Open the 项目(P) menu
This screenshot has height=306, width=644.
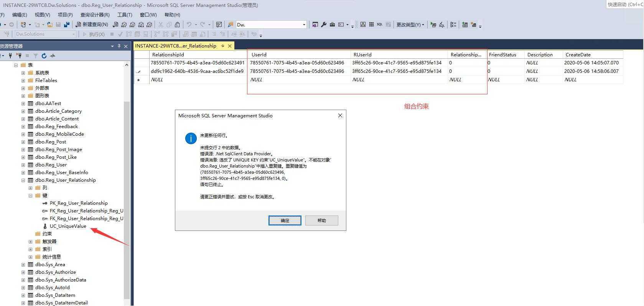[x=65, y=15]
